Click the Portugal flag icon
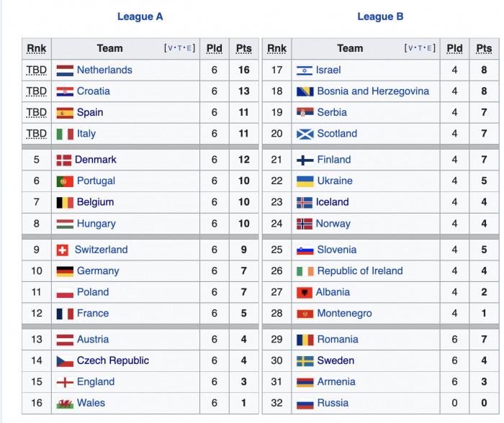 pyautogui.click(x=65, y=181)
